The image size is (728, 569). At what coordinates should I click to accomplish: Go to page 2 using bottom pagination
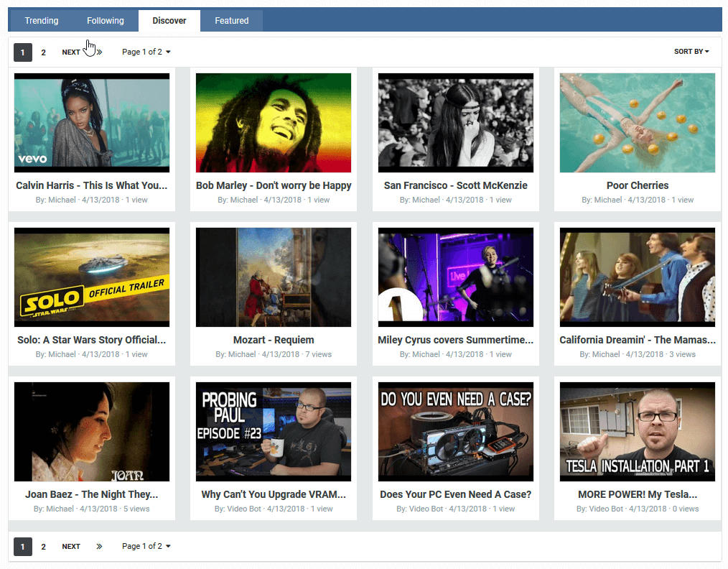(43, 547)
